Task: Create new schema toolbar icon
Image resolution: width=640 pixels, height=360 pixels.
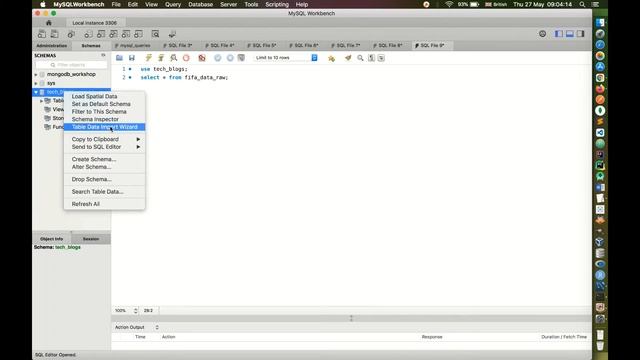Action: [x=88, y=34]
